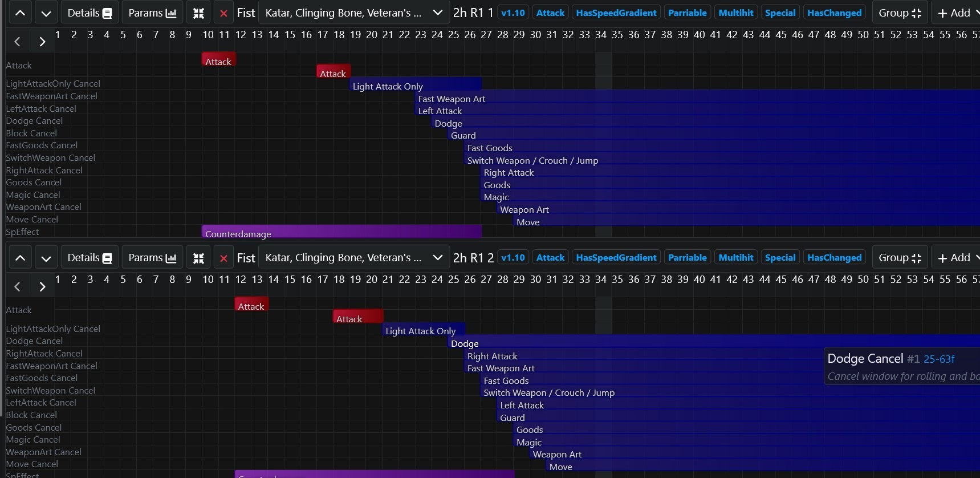This screenshot has width=980, height=478.
Task: Toggle Special tag on 2h R1 2
Action: [x=780, y=257]
